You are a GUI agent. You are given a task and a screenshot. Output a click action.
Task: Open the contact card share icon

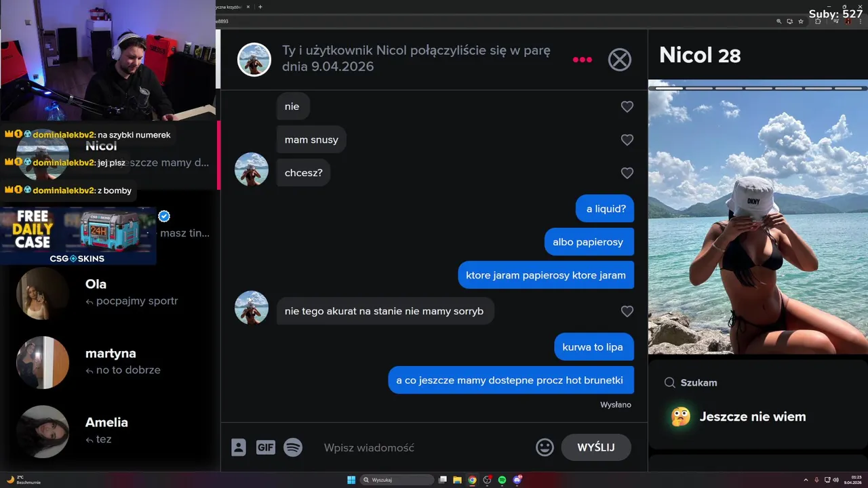pos(239,447)
